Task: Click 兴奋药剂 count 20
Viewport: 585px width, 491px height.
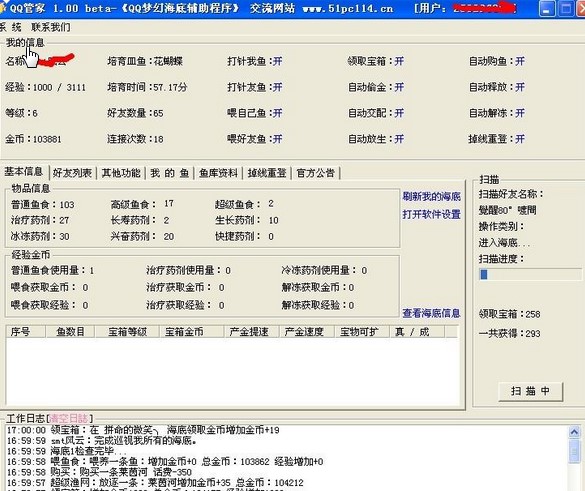Action: [x=169, y=237]
